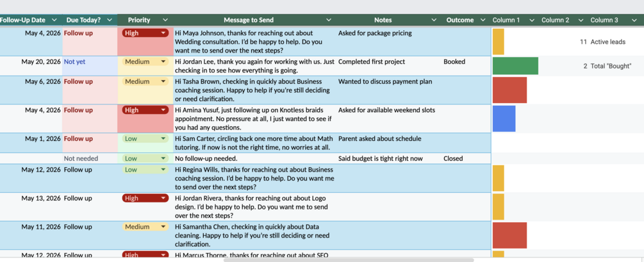Screen dimensions: 644x262
Task: Open the Outcome column filter arrow
Action: coord(483,20)
